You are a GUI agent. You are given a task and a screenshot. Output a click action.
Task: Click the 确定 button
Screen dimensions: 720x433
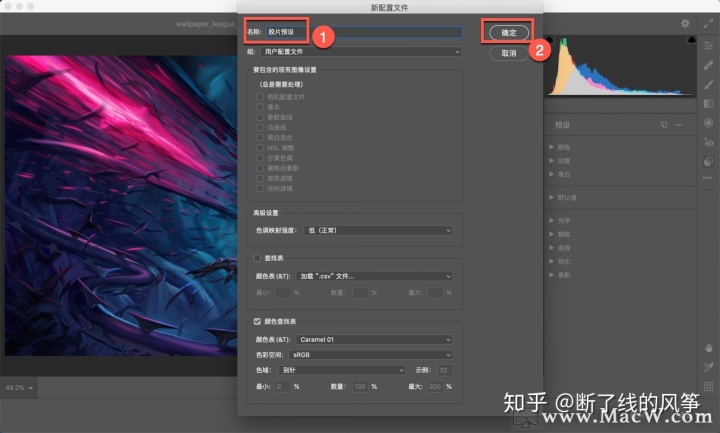coord(509,33)
